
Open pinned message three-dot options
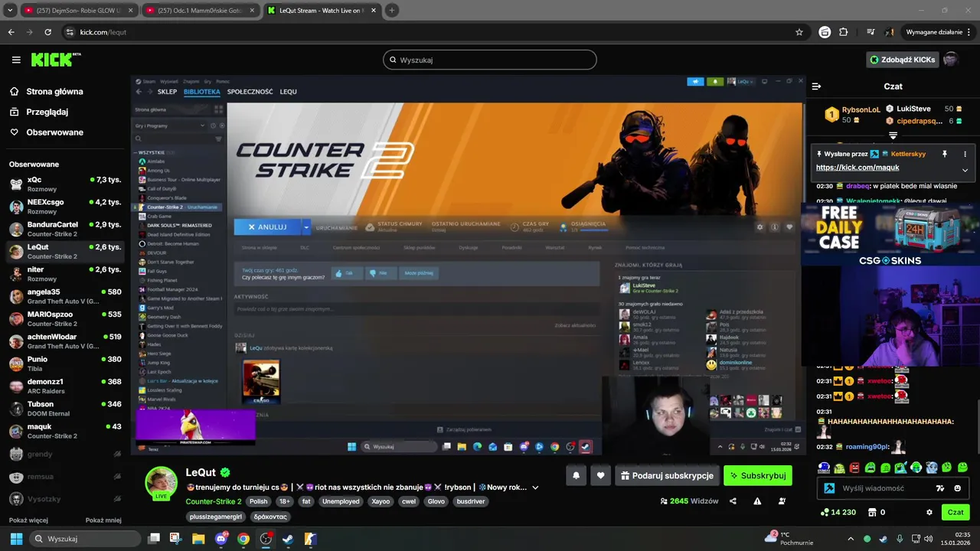tap(965, 154)
